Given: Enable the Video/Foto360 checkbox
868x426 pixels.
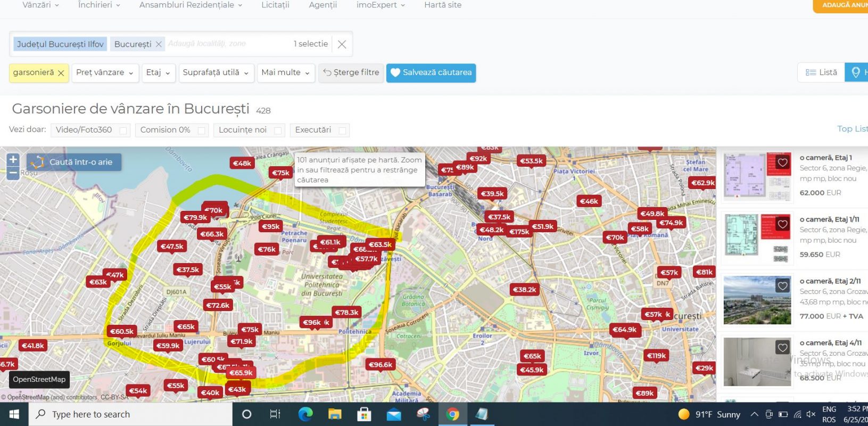Looking at the screenshot, I should [123, 130].
